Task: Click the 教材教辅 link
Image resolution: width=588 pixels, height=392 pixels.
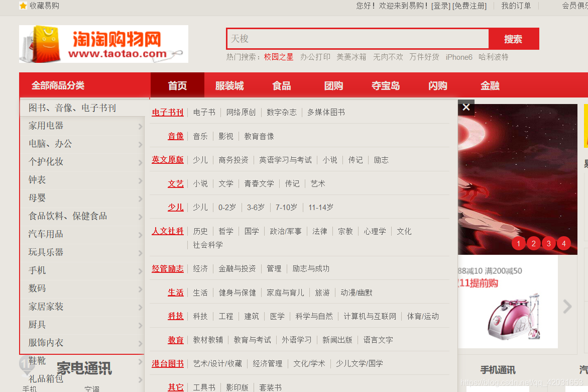Action: [x=208, y=340]
